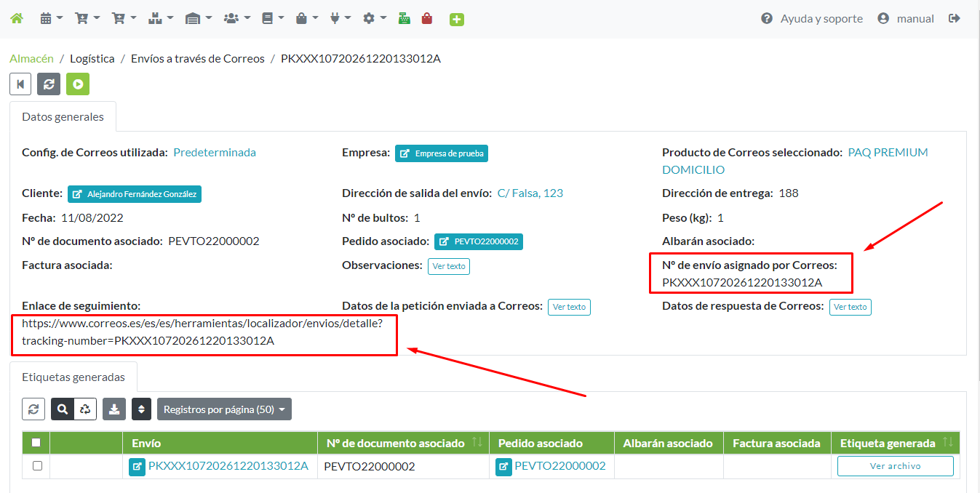Screen dimensions: 980x493
Task: Click the green play button below breadcrumb
Action: [x=78, y=84]
